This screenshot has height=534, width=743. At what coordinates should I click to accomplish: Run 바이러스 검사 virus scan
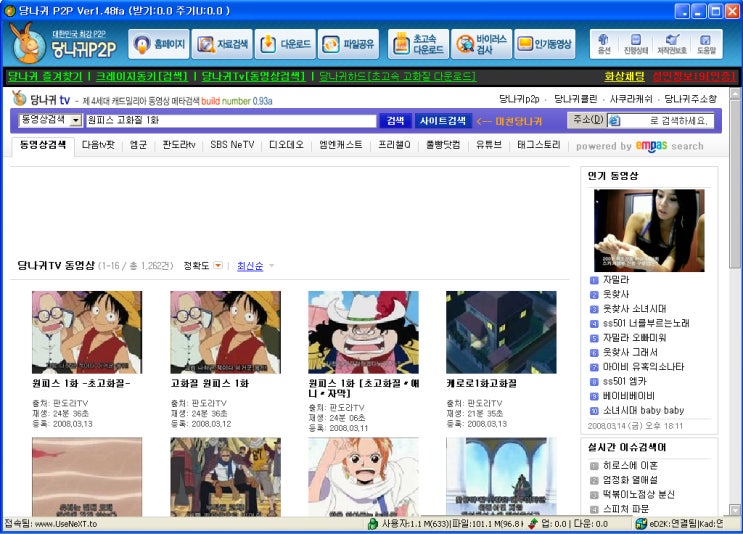pyautogui.click(x=481, y=44)
